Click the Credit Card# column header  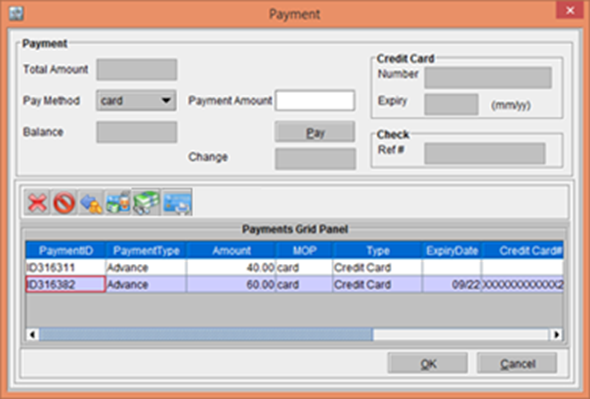(x=522, y=250)
